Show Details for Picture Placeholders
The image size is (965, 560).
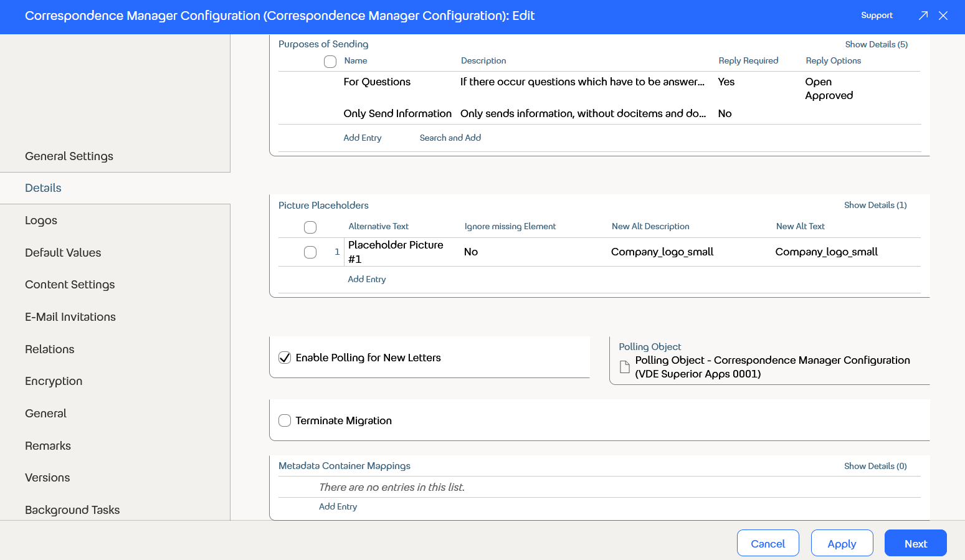point(875,205)
